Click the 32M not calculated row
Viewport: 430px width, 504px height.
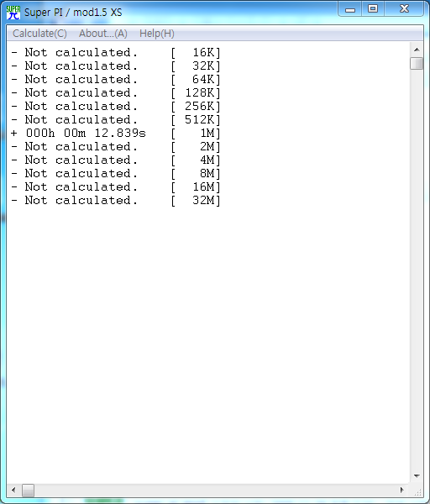tap(116, 200)
